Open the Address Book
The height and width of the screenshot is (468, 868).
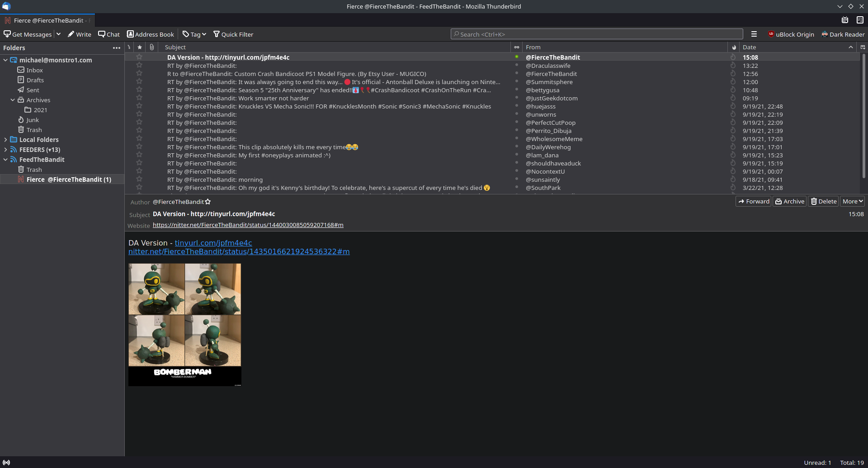(x=150, y=34)
